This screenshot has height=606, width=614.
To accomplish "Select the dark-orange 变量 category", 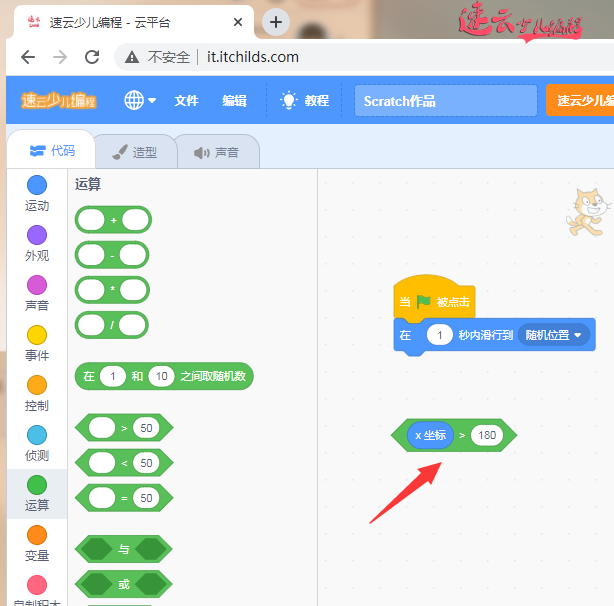I will [x=37, y=544].
